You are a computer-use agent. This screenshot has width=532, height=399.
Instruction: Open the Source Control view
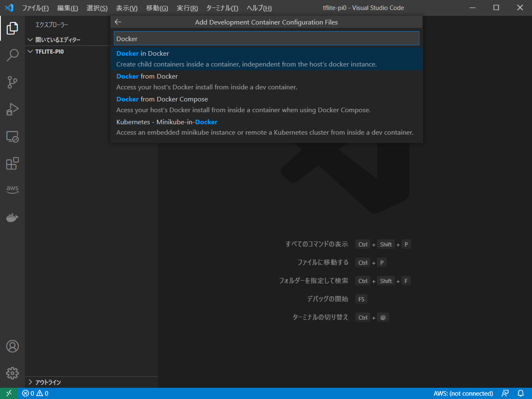click(12, 82)
